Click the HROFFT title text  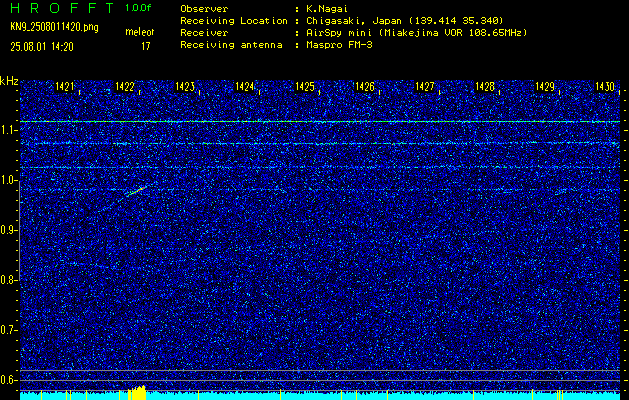[62, 8]
